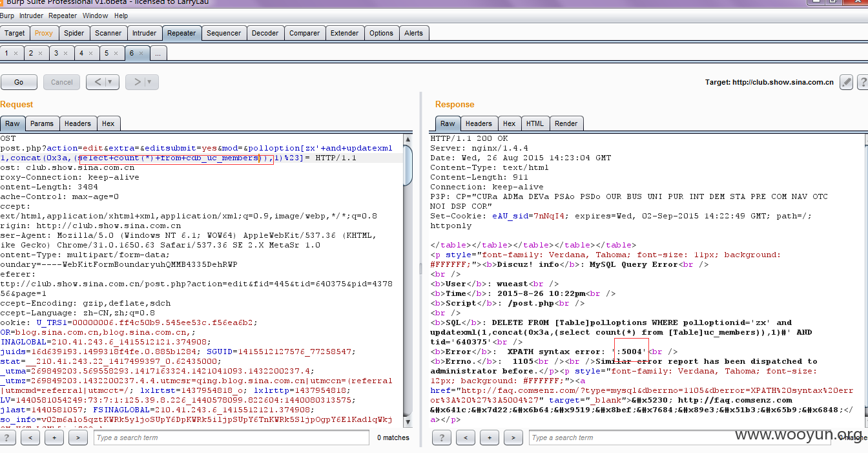Viewport: 868px width, 453px height.
Task: Close Repeater tab 6
Action: pyautogui.click(x=141, y=53)
